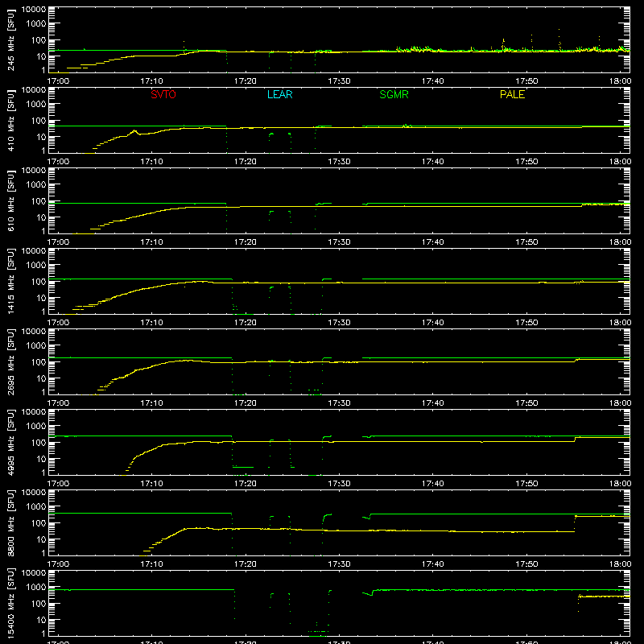Click 17:30 tick label under 245 MHz plot
This screenshot has width=644, height=644.
(339, 81)
